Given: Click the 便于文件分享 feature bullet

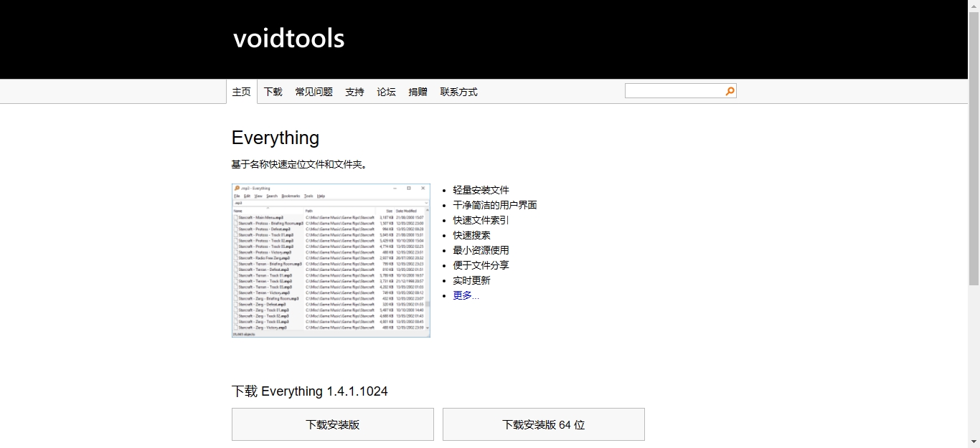Looking at the screenshot, I should [x=481, y=265].
